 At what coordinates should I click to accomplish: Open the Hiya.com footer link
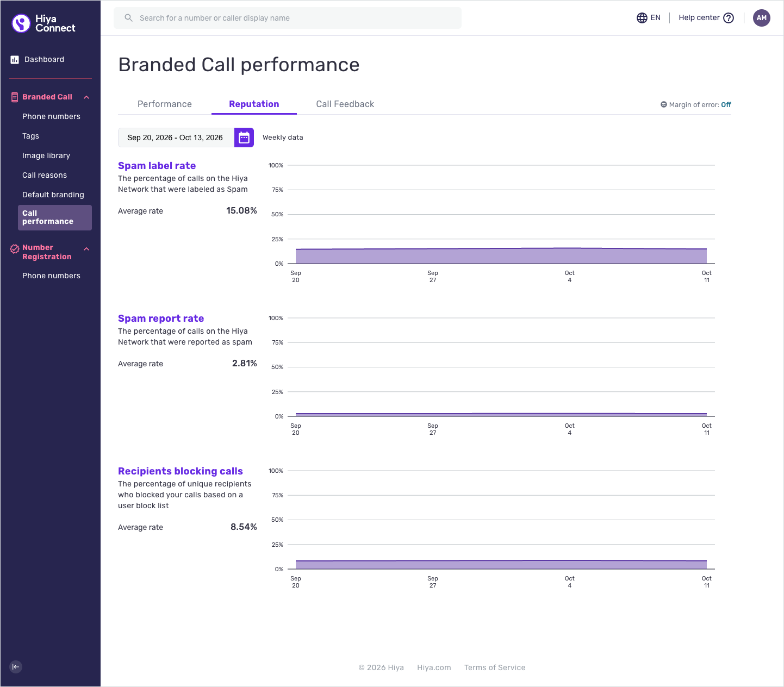click(x=434, y=667)
